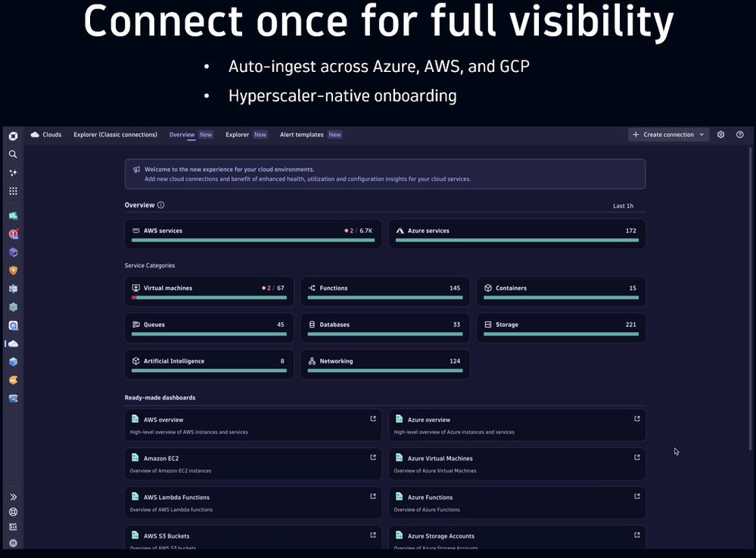Change the Last 1h timeframe
Screen dimensions: 756x558
[623, 206]
